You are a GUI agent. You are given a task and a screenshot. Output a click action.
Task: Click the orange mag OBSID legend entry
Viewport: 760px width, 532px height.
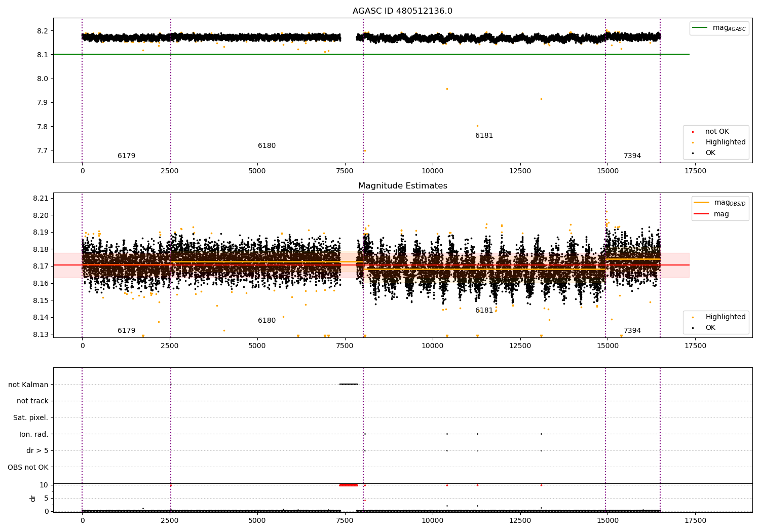click(x=719, y=203)
